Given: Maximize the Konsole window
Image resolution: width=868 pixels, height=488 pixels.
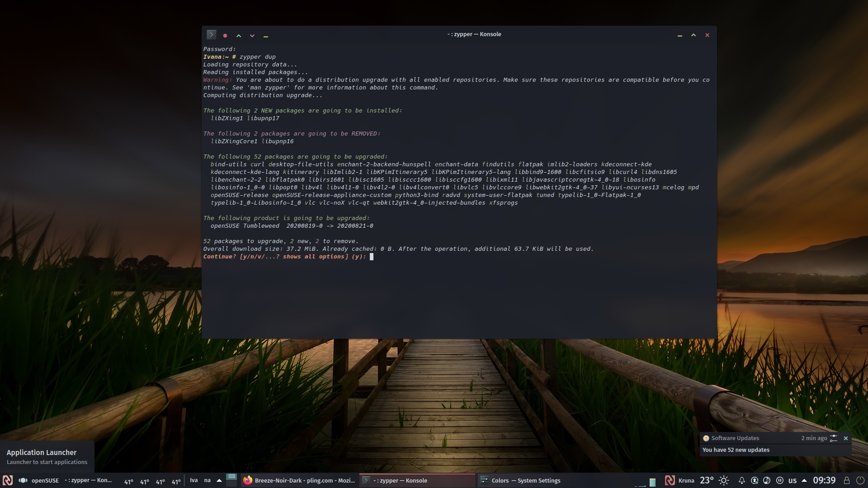Looking at the screenshot, I should point(693,35).
